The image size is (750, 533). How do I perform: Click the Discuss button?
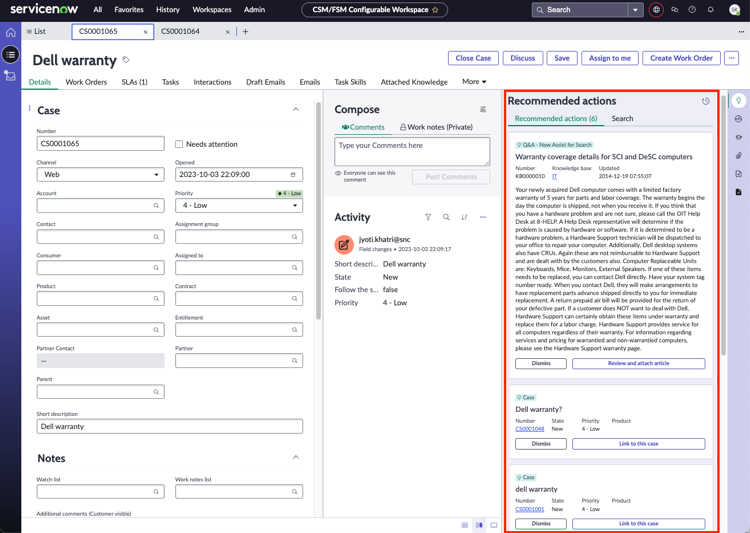(x=523, y=58)
